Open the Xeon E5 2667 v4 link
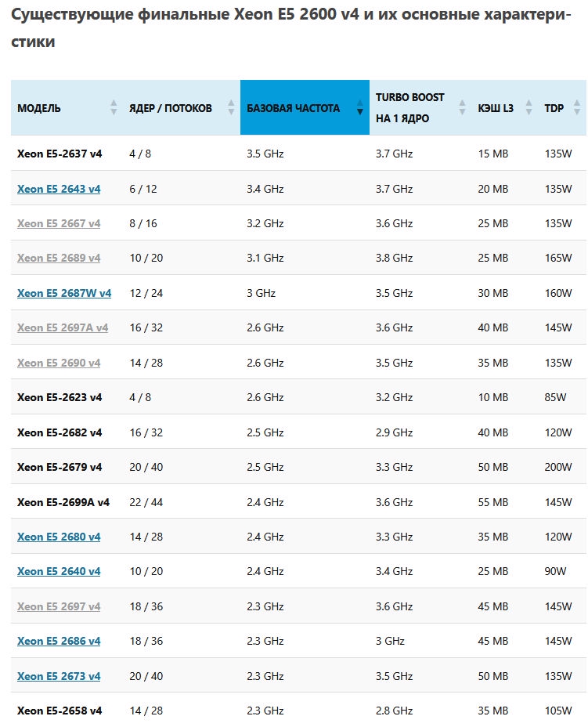The height and width of the screenshot is (727, 588). click(59, 223)
